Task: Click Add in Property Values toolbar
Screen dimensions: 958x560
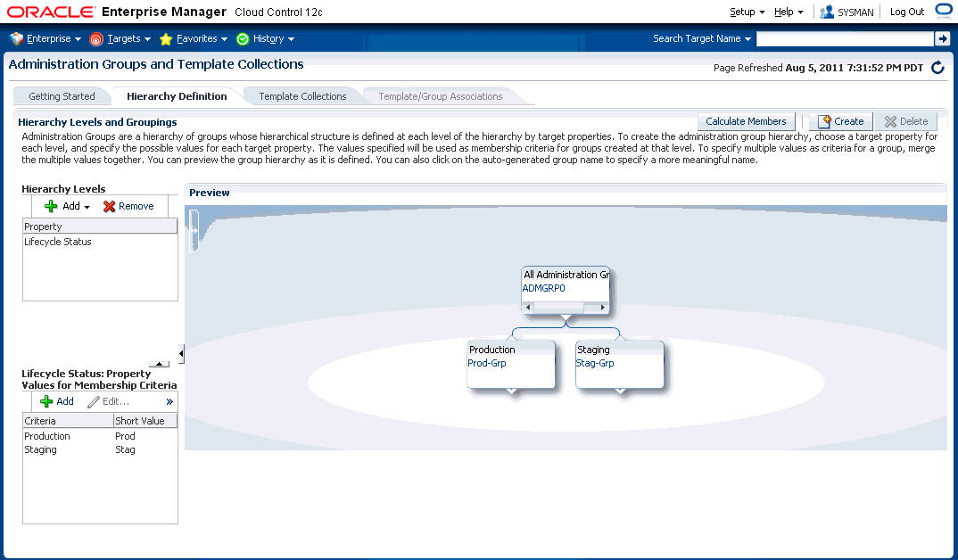Action: point(57,401)
